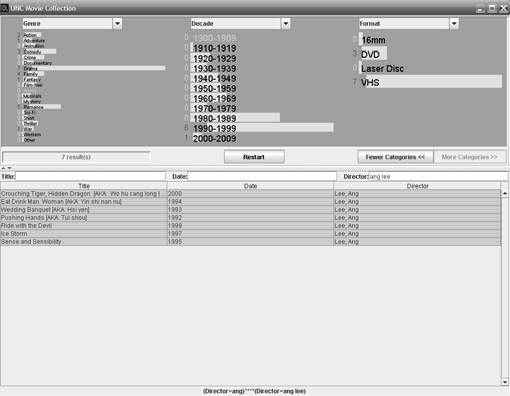Sort by the Director column header
The image size is (510, 396).
coord(417,186)
